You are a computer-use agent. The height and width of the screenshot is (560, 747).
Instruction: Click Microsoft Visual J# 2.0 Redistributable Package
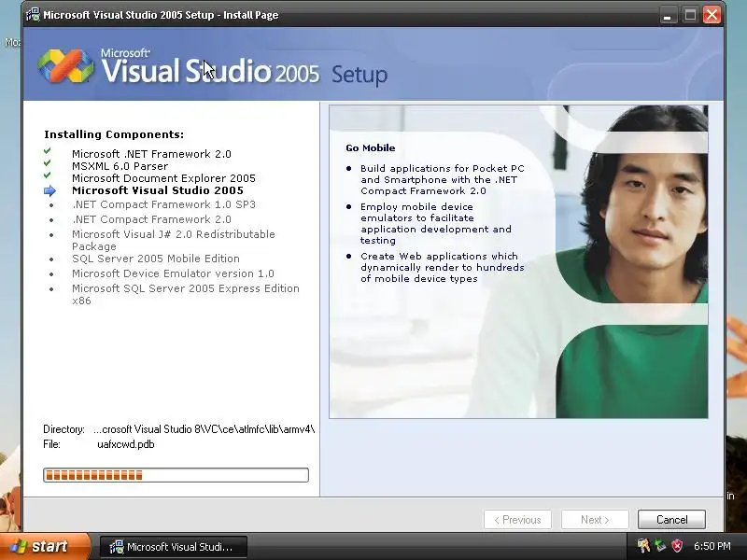click(174, 240)
